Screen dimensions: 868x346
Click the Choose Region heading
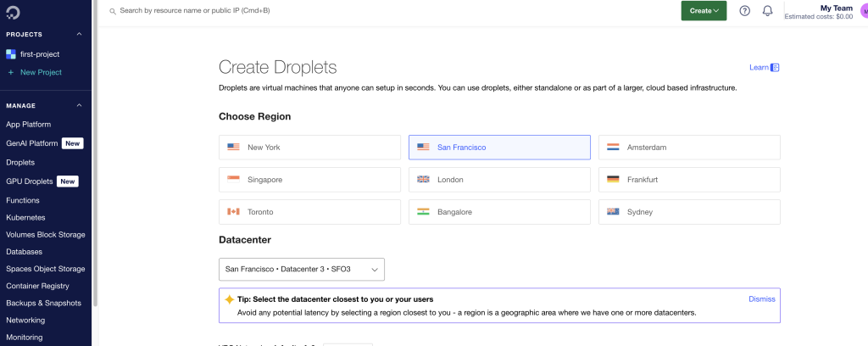pyautogui.click(x=254, y=117)
